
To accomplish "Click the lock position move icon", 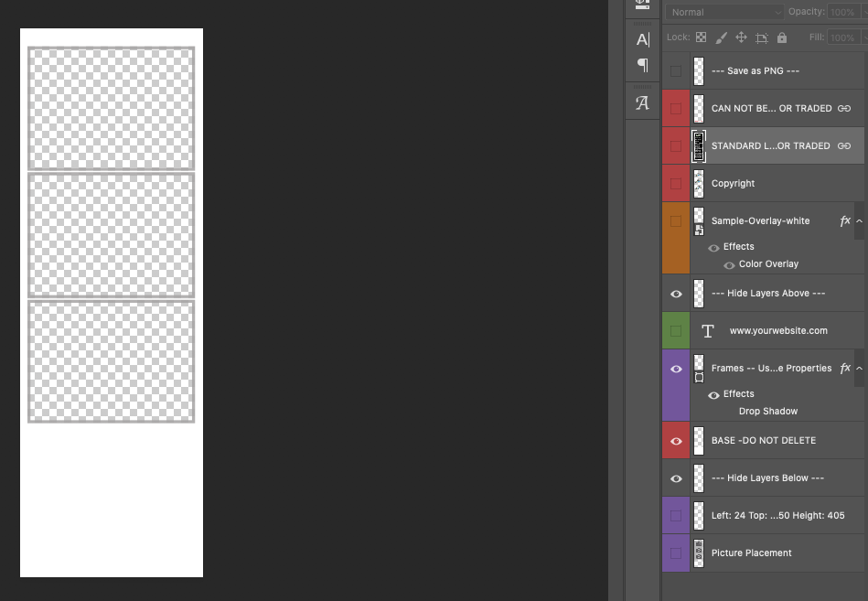I will 742,38.
